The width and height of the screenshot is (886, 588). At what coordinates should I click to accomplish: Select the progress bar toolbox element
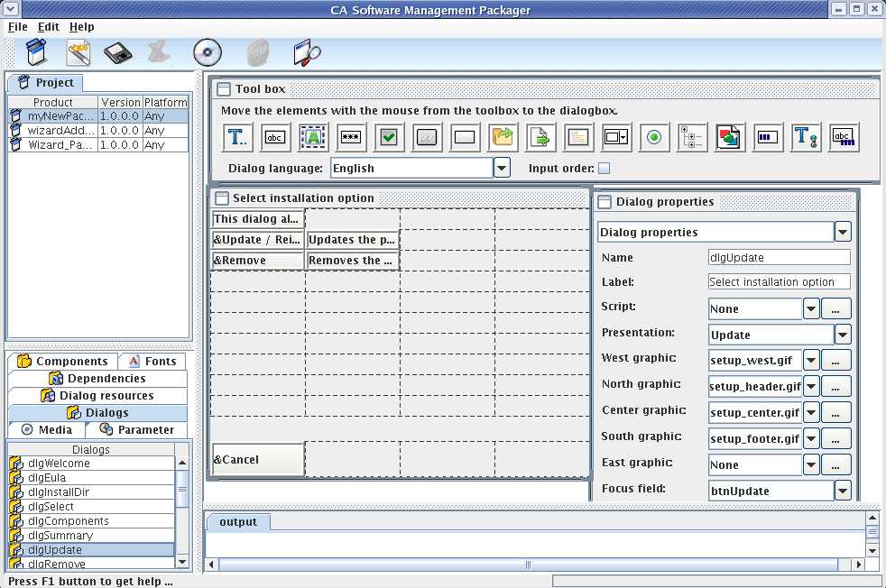pos(767,138)
